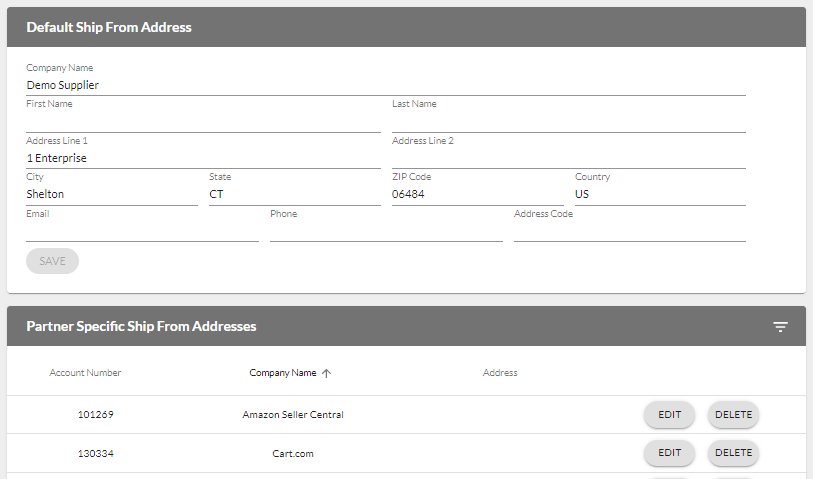Image resolution: width=813 pixels, height=479 pixels.
Task: Select the City field containing Shelton
Action: point(111,194)
